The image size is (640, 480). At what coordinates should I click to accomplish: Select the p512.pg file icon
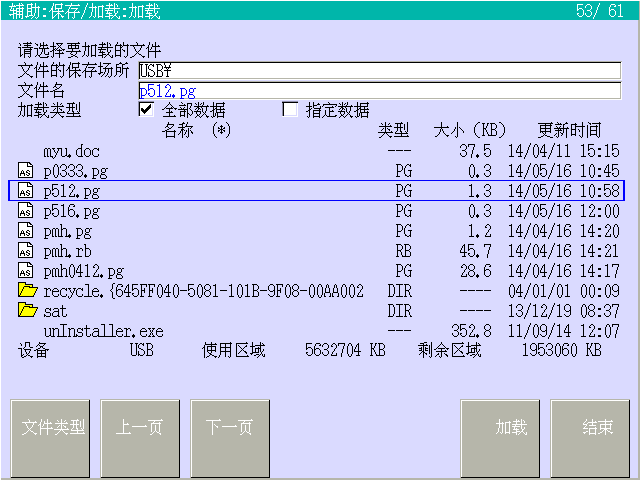point(26,191)
